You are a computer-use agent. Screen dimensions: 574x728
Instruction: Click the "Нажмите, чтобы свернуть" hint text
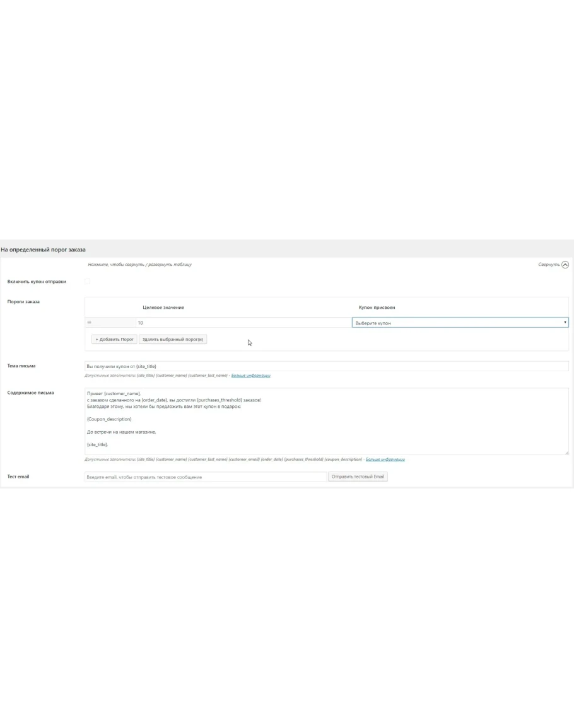[139, 265]
